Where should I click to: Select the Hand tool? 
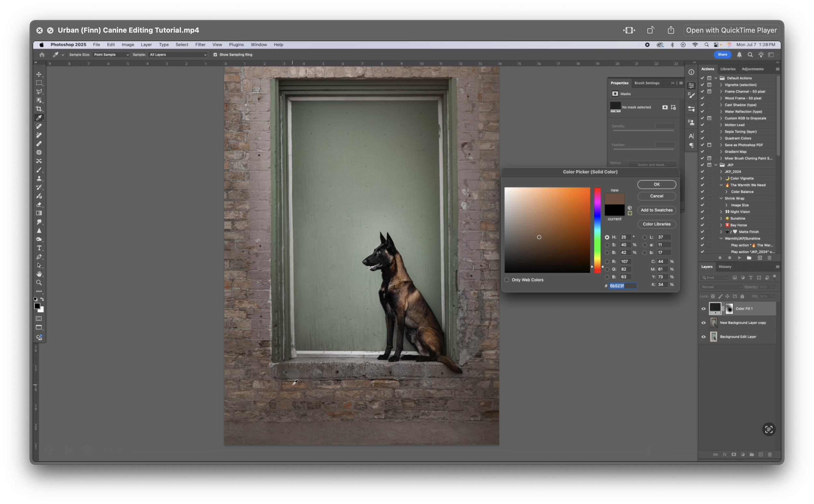coord(39,274)
